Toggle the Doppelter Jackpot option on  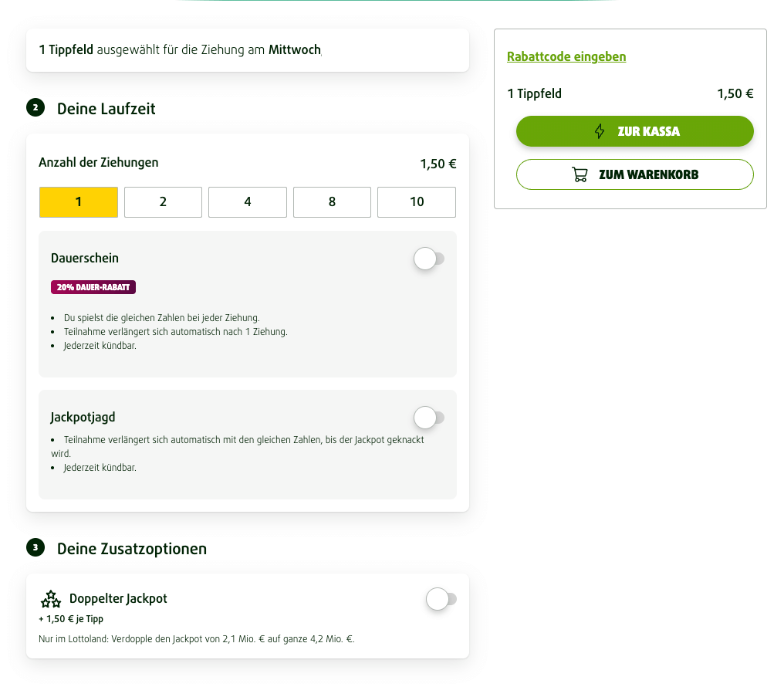441,599
